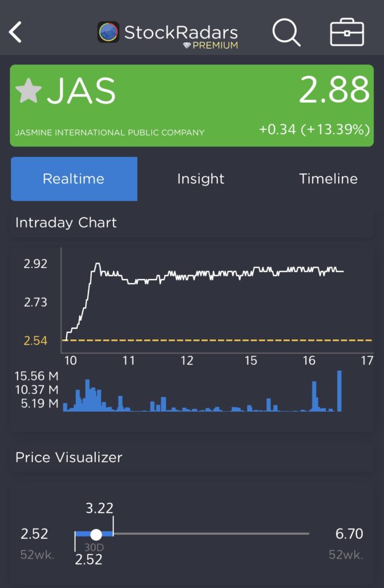Switch to the Insight tab
This screenshot has height=588, width=384.
coord(201,179)
